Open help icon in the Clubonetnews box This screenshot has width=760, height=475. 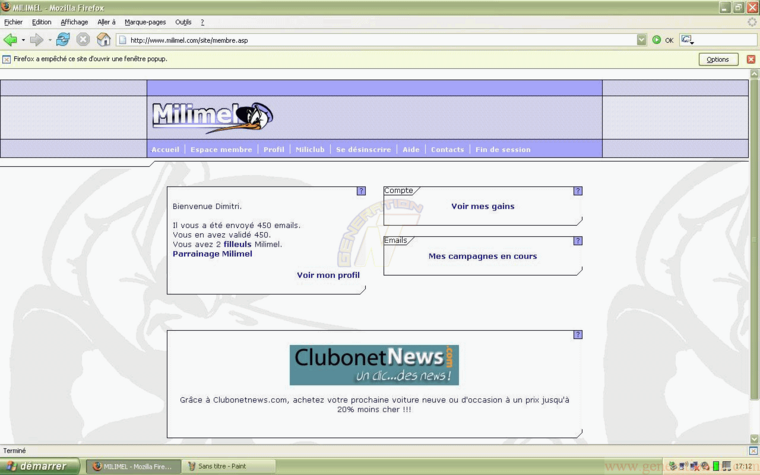pyautogui.click(x=578, y=335)
